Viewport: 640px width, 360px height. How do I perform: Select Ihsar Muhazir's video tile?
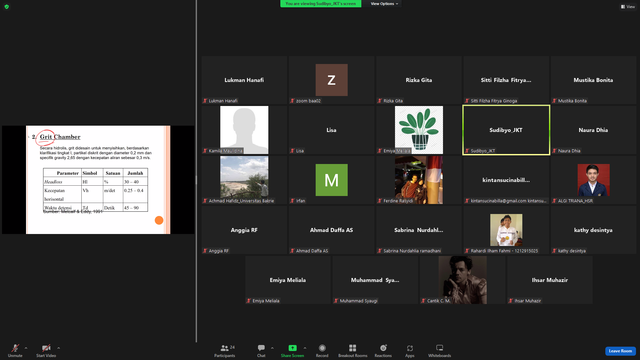coord(550,280)
